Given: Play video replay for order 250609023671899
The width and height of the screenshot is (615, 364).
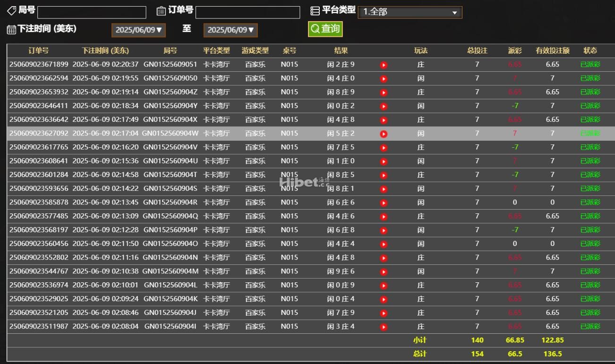Looking at the screenshot, I should 384,65.
